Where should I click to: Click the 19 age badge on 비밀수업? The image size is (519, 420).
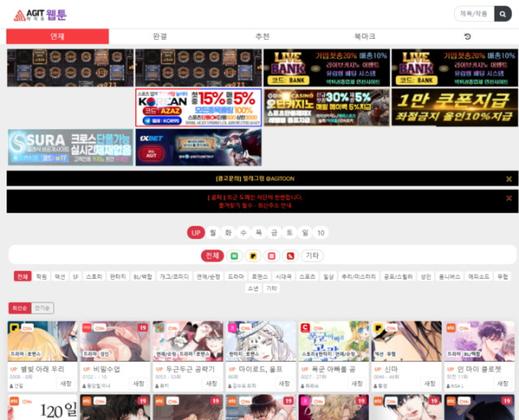[x=143, y=328]
